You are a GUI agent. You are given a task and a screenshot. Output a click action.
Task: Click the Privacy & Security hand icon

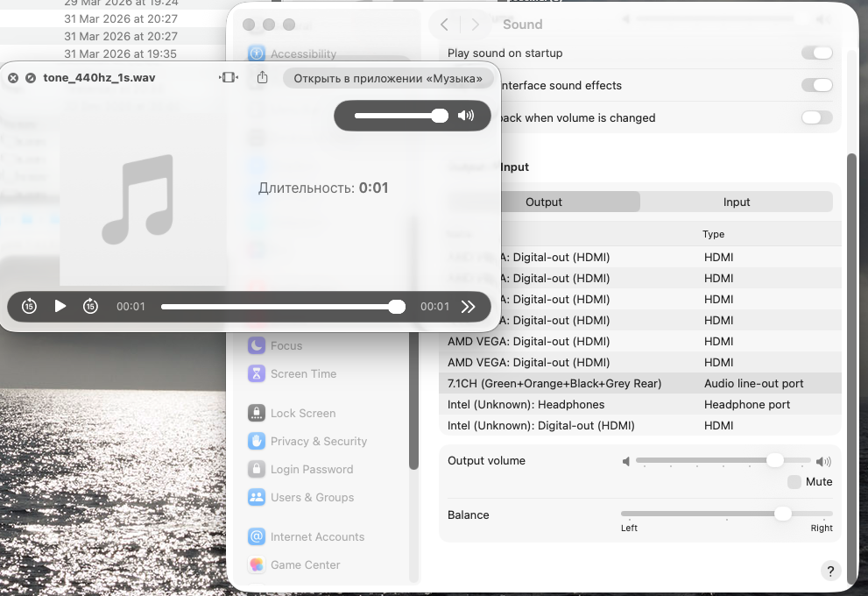(257, 442)
